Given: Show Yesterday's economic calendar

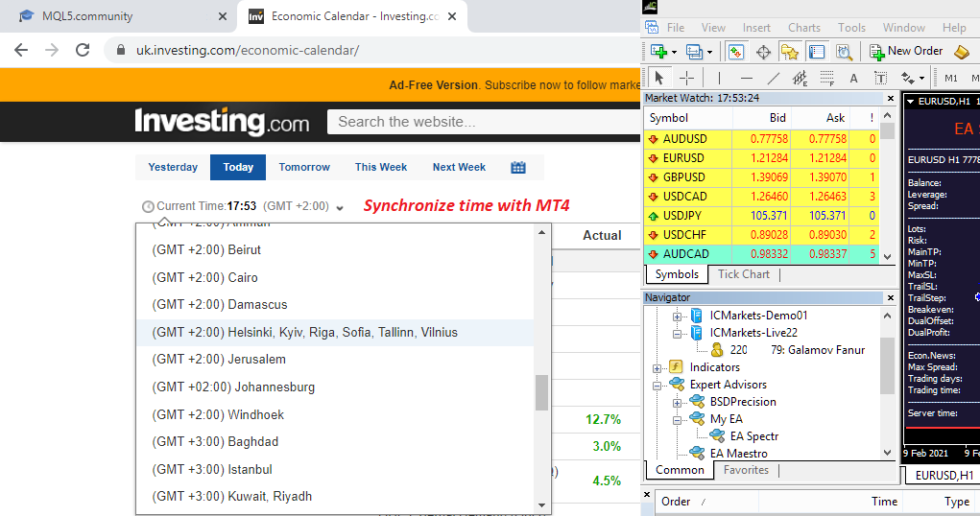Looking at the screenshot, I should [x=173, y=168].
